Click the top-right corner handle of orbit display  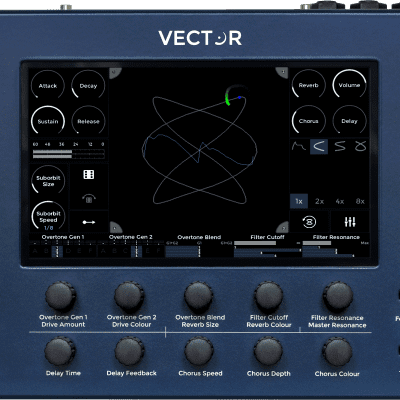click(282, 73)
